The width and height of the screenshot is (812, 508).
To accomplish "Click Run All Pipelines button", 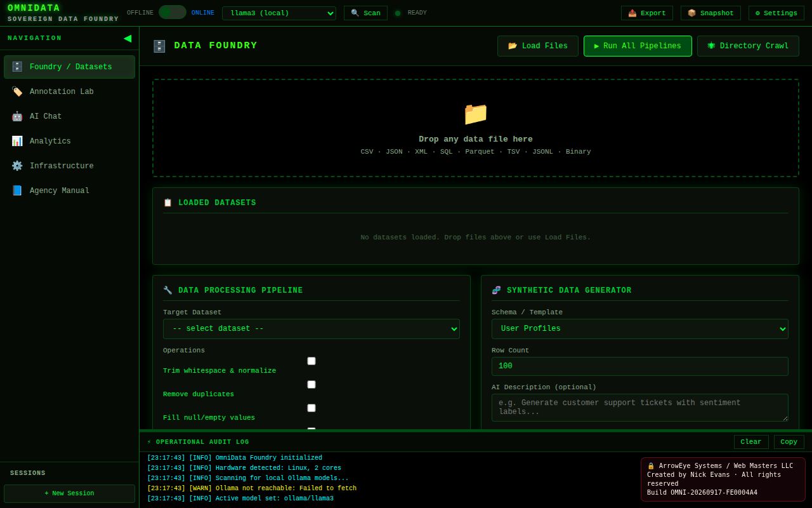I will pyautogui.click(x=638, y=46).
